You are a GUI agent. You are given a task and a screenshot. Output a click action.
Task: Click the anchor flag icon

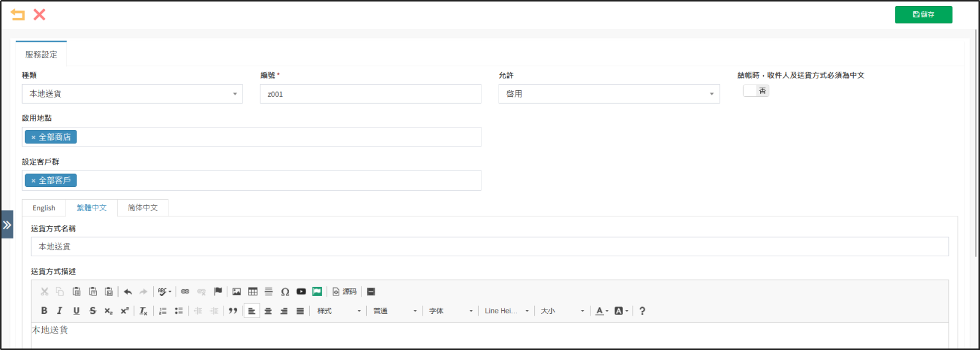point(217,292)
